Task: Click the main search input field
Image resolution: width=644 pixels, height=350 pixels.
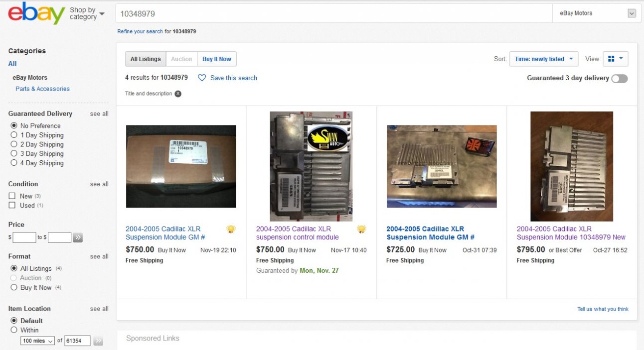Action: point(334,13)
